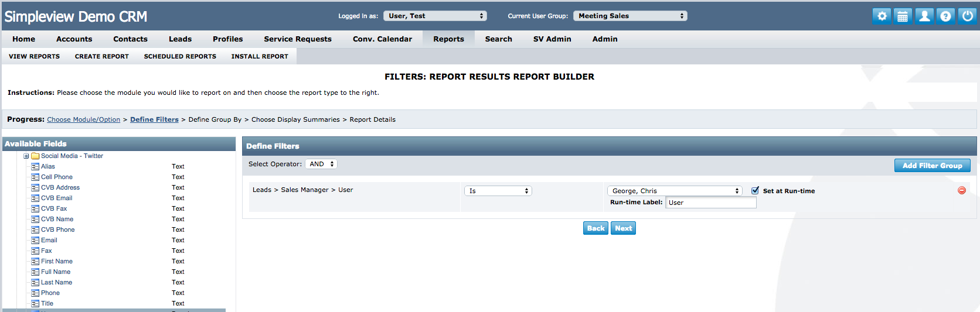Click the Back button

(x=596, y=228)
